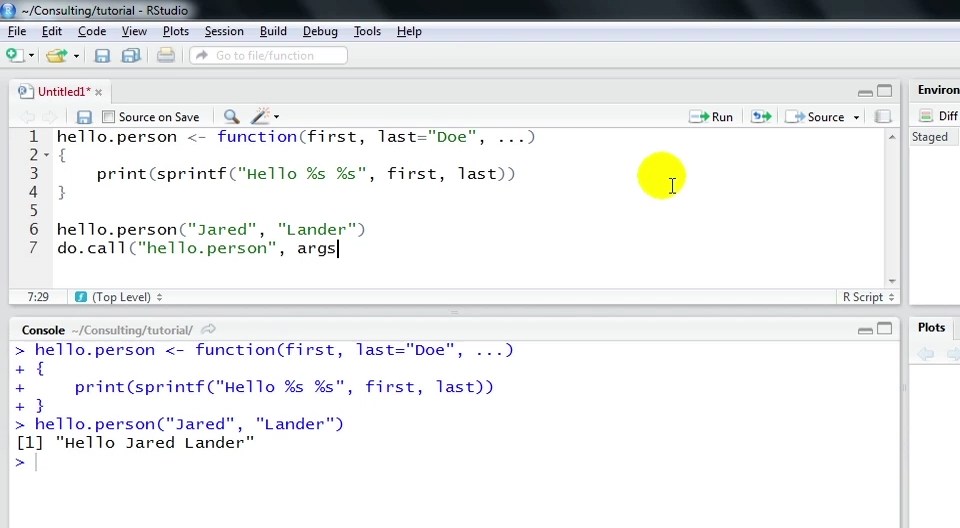Maximize the Console pane

tap(885, 329)
